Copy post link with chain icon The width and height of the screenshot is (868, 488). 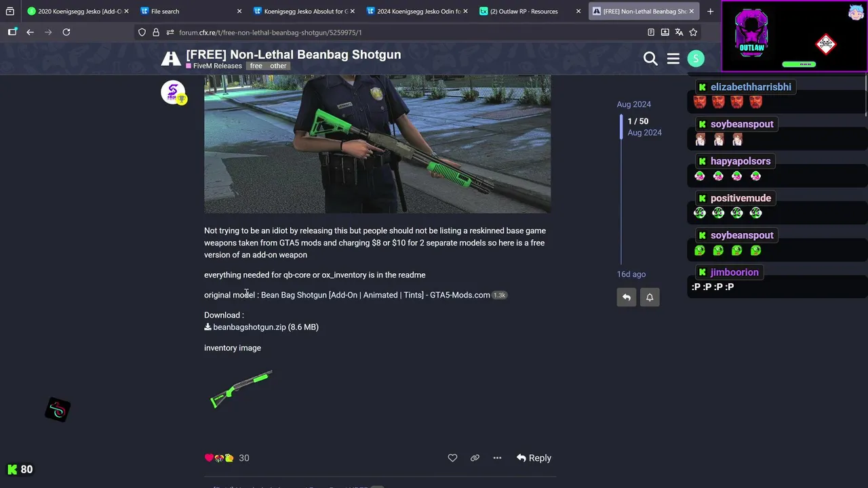[475, 458]
